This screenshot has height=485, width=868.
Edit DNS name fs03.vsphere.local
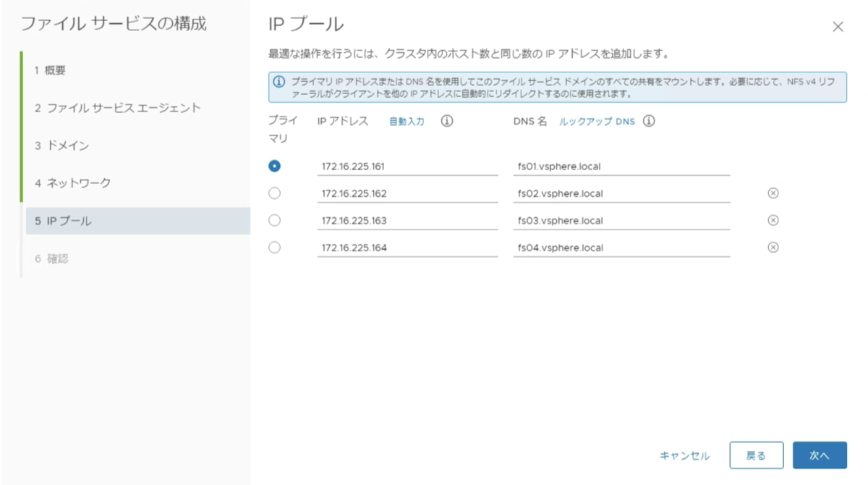(x=621, y=220)
